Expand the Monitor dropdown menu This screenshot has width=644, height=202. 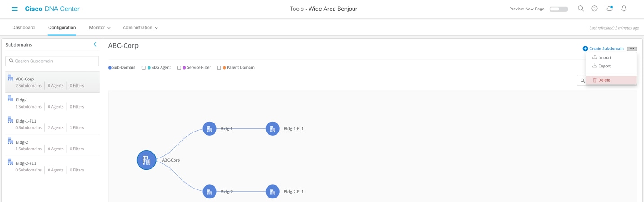pyautogui.click(x=99, y=28)
